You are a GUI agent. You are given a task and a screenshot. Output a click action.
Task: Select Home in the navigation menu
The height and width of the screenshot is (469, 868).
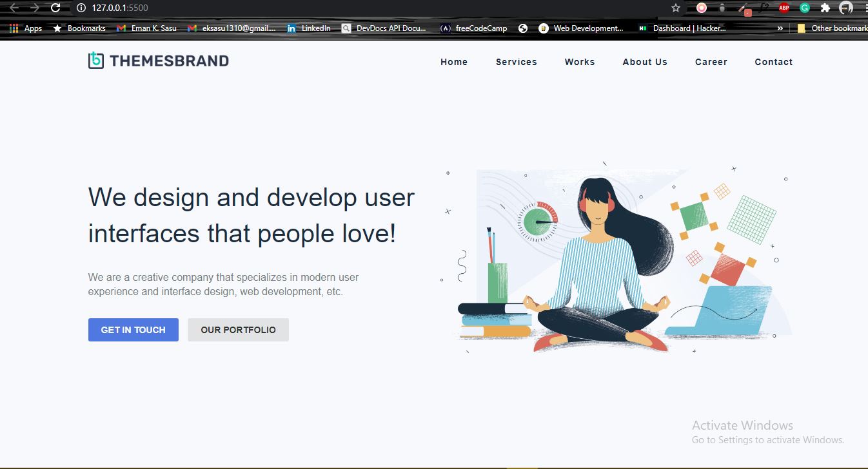454,62
